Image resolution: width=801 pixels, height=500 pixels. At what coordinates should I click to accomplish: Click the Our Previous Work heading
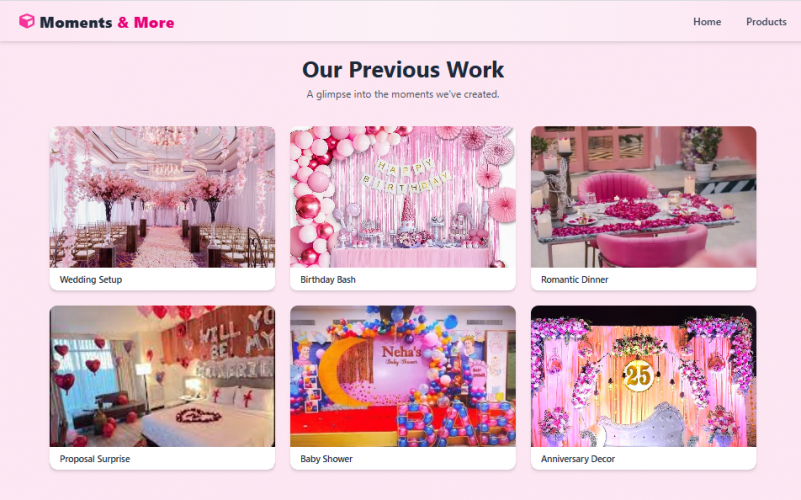(x=403, y=69)
